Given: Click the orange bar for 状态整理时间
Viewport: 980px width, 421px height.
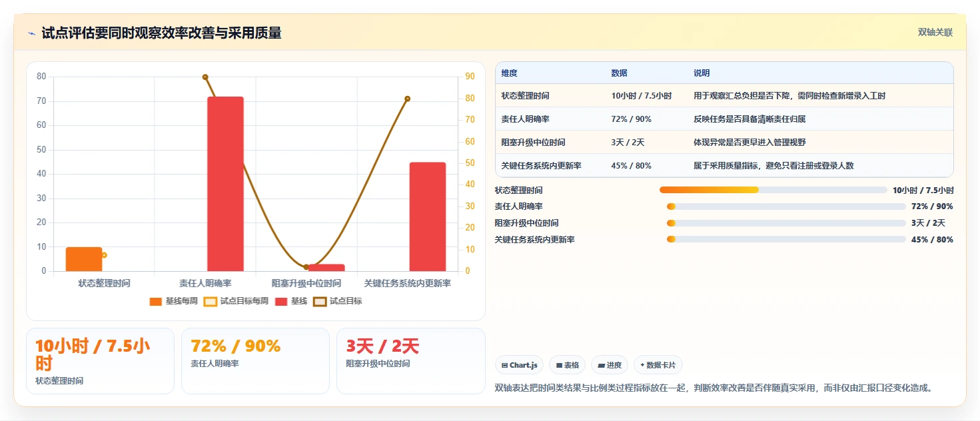Looking at the screenshot, I should pos(84,259).
